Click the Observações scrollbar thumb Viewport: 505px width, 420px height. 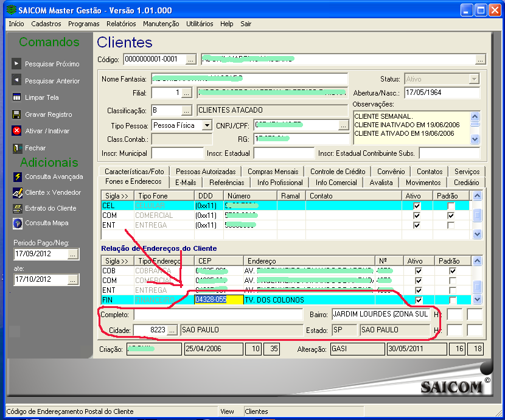475,124
